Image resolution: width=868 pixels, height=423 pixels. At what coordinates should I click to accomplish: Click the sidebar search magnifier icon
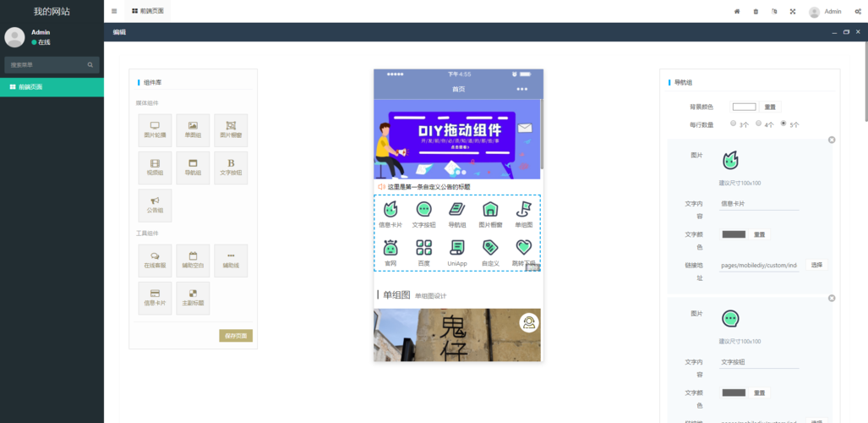90,65
